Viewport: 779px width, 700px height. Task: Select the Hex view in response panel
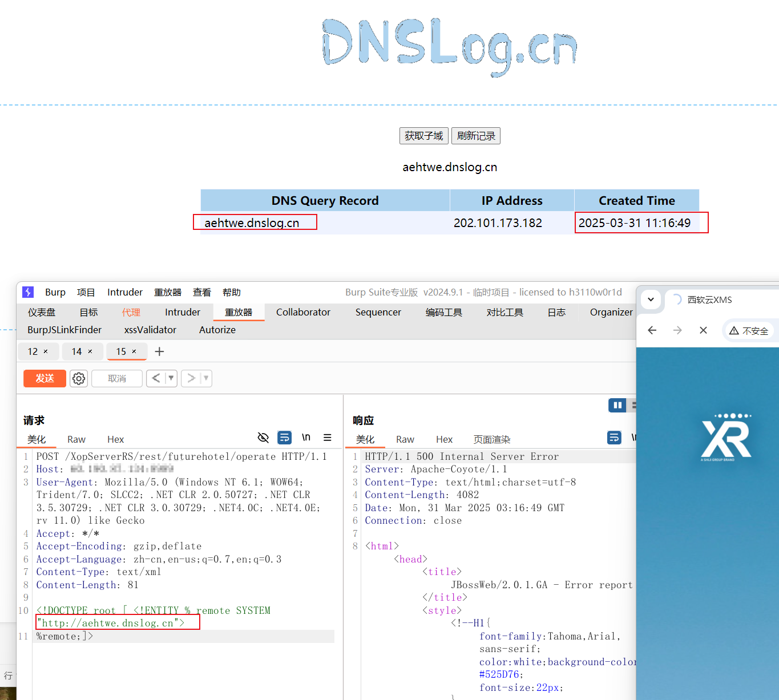tap(444, 439)
